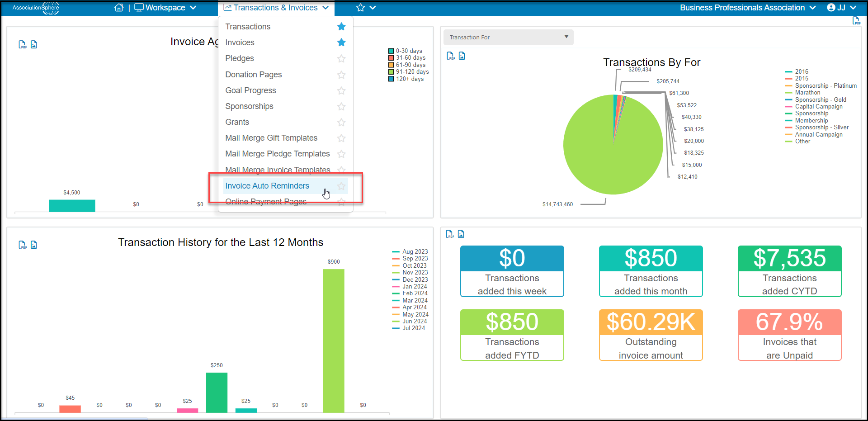
Task: Expand the Business Professionals Association selector
Action: click(x=748, y=8)
